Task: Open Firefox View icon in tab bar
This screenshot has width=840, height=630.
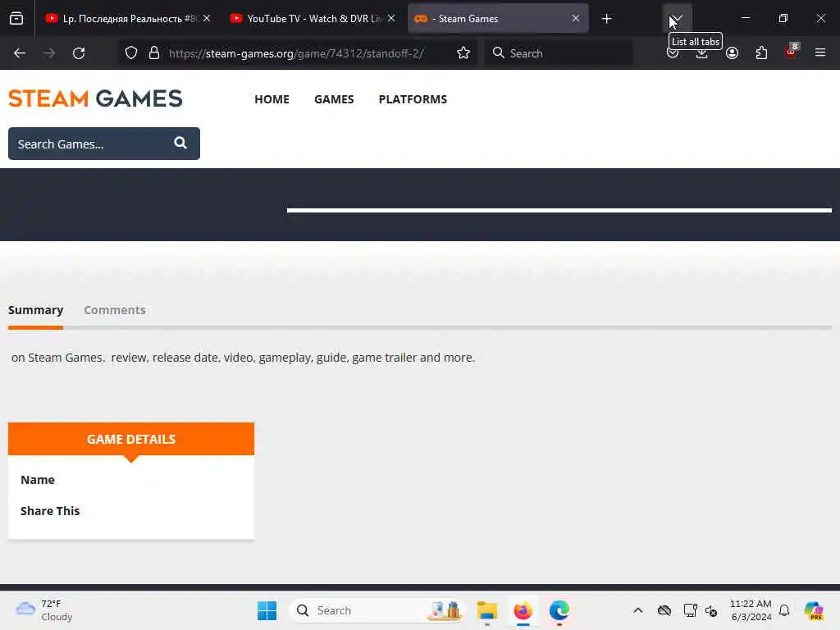Action: click(16, 18)
